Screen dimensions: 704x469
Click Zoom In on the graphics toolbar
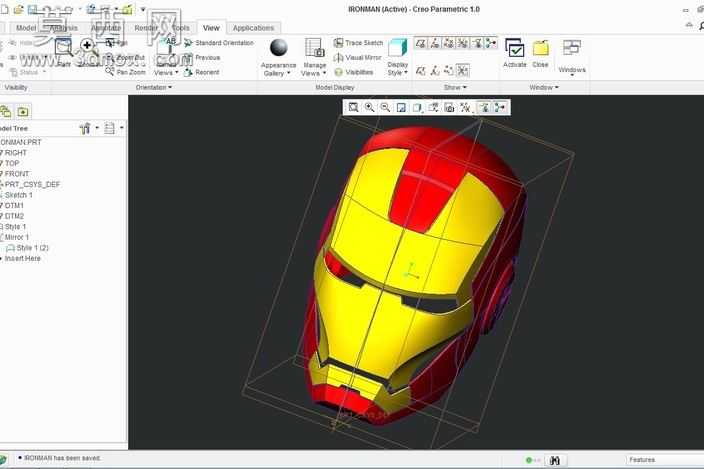tap(370, 107)
